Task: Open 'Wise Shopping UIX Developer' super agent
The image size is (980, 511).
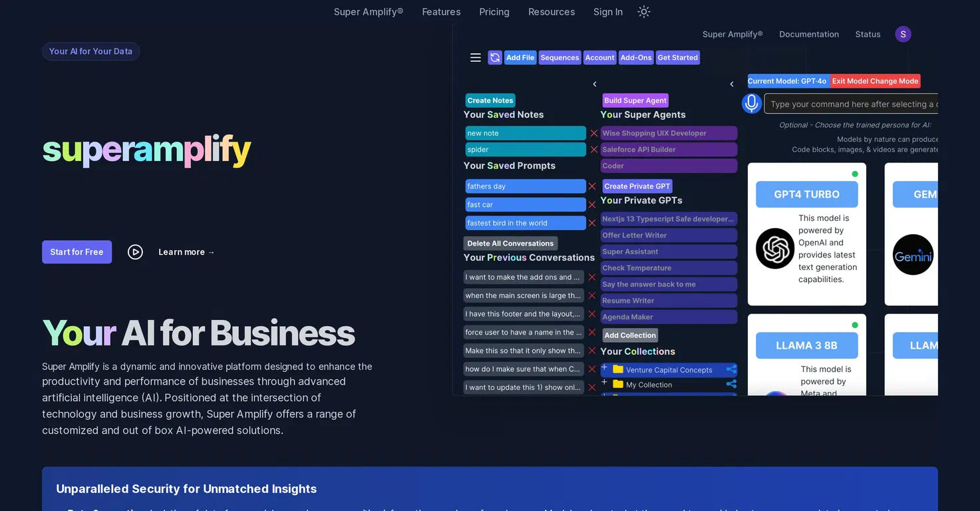Action: pos(669,133)
